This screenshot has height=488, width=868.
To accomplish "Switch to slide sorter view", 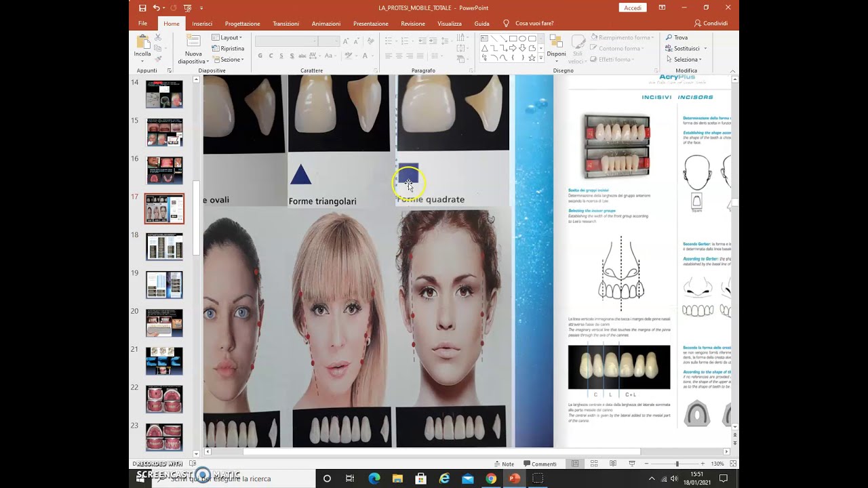I will point(594,464).
